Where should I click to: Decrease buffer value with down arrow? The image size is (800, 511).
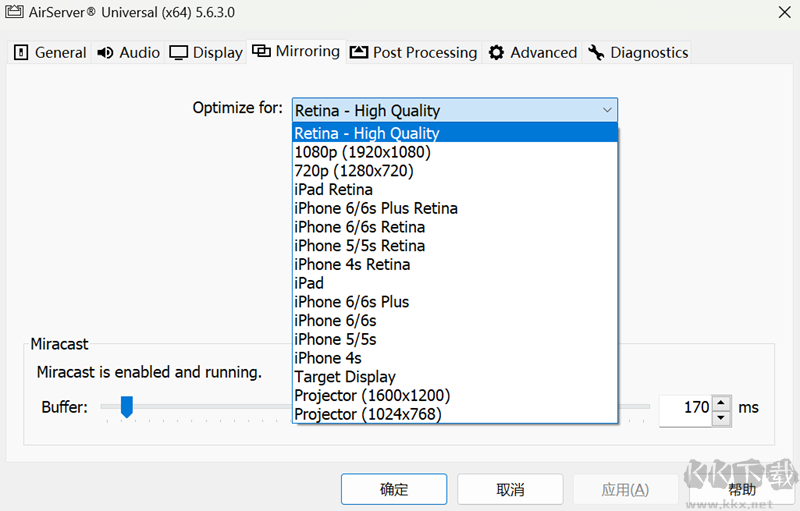point(722,416)
